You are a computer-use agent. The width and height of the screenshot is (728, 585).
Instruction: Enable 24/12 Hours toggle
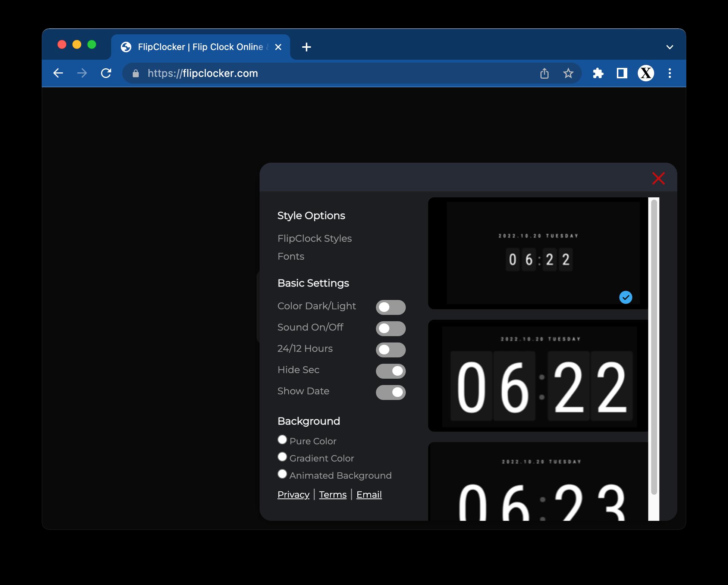pyautogui.click(x=390, y=349)
